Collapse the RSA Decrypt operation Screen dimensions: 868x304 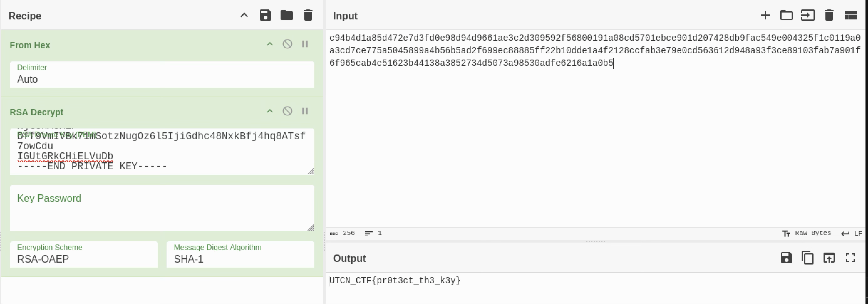[270, 111]
